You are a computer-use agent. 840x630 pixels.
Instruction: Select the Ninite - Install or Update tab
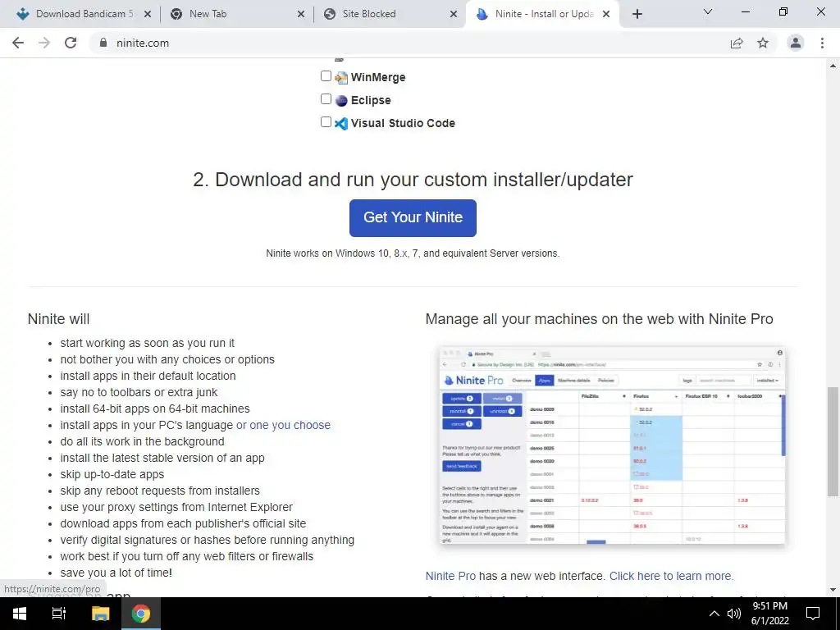544,14
